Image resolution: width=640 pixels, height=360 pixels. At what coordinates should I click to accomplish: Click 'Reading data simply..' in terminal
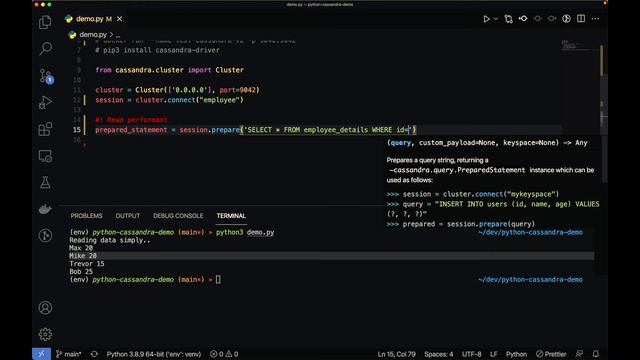pos(109,240)
